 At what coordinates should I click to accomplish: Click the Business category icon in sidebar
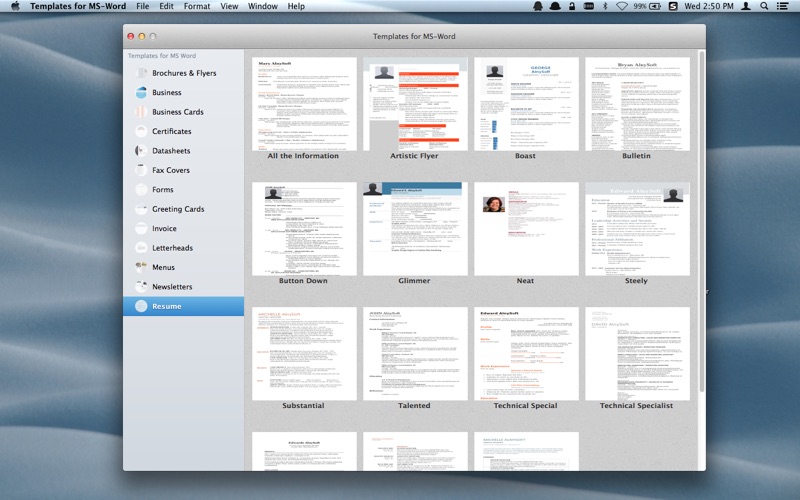point(141,92)
